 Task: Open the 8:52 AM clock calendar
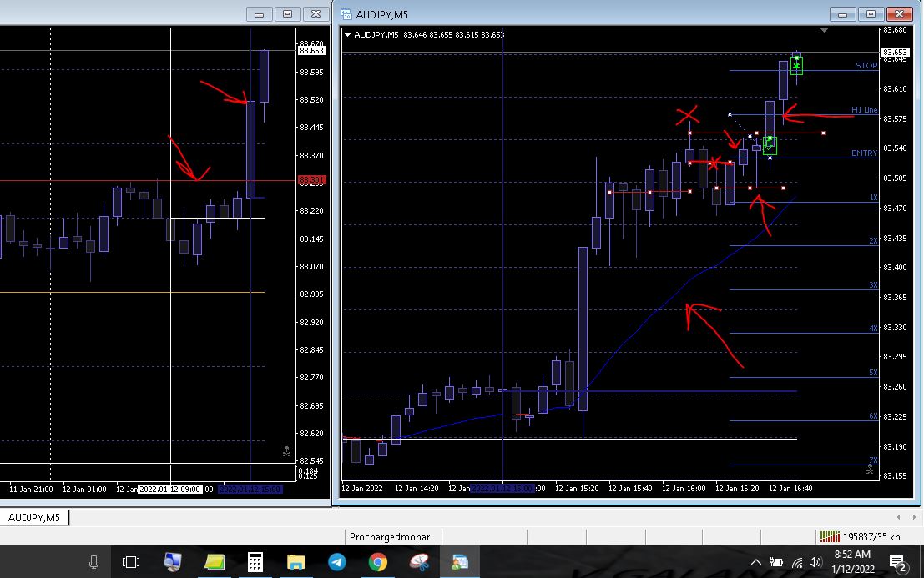tap(853, 562)
